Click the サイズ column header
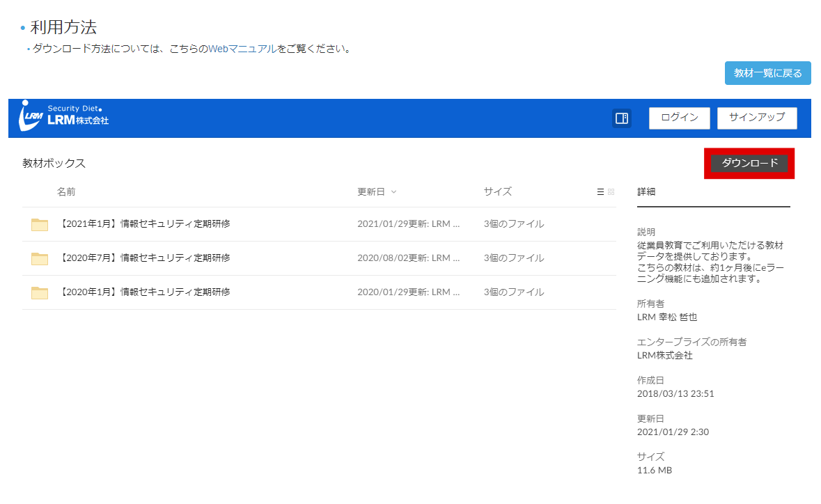The height and width of the screenshot is (504, 821). pos(497,191)
